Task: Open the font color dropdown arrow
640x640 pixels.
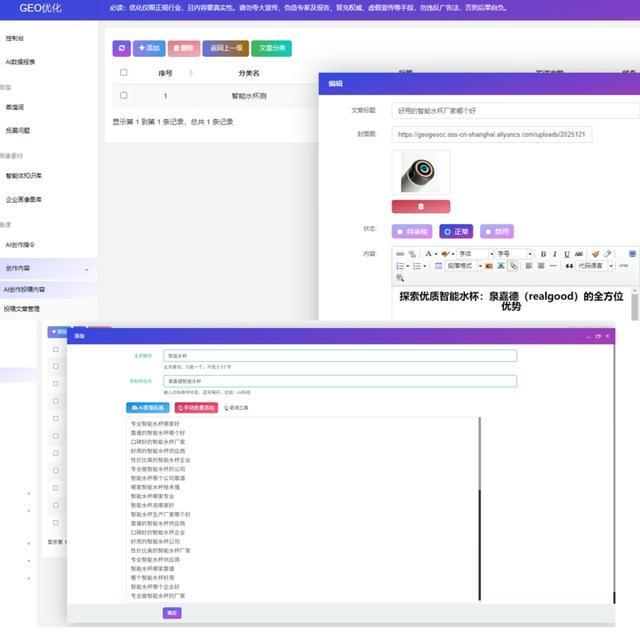Action: tap(436, 254)
